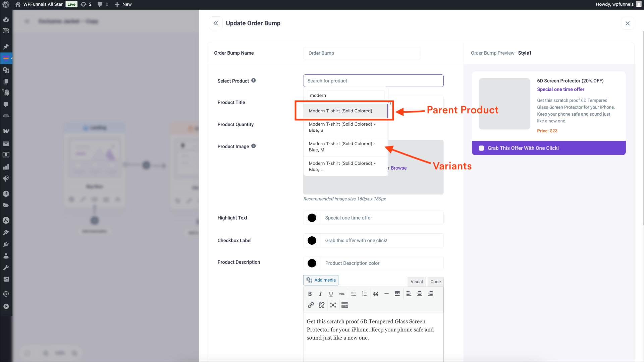This screenshot has height=362, width=644.
Task: Insert an unordered bullet list
Action: pyautogui.click(x=354, y=294)
